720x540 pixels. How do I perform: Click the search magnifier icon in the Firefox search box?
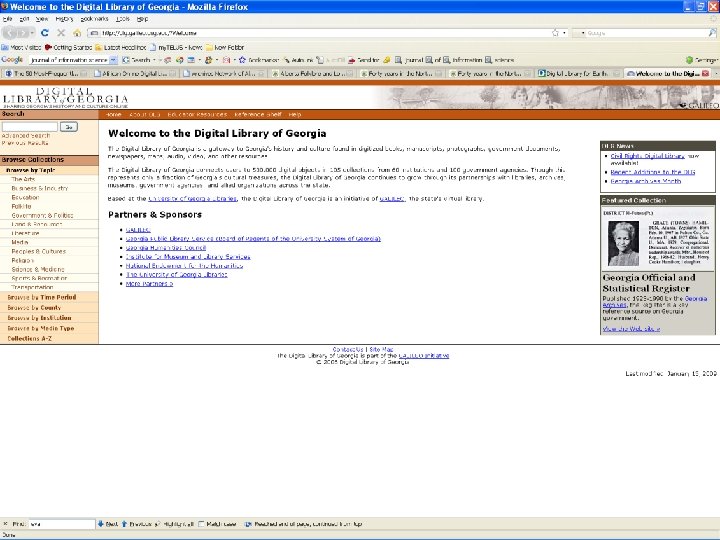(712, 33)
